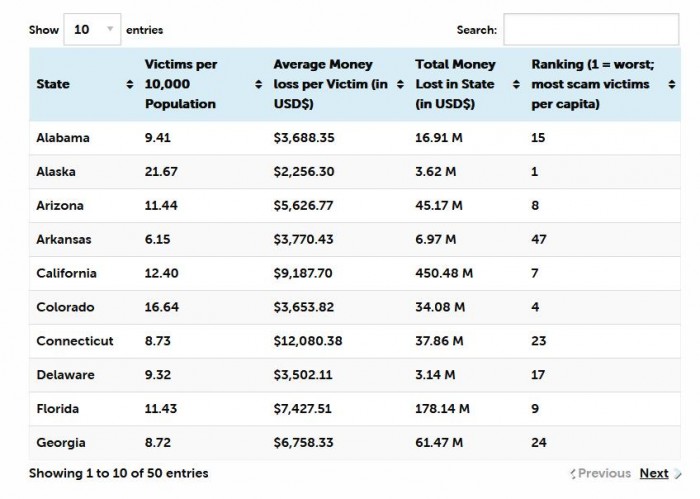The width and height of the screenshot is (700, 499).
Task: Click Colorado's victims value 16.64
Action: [x=162, y=307]
